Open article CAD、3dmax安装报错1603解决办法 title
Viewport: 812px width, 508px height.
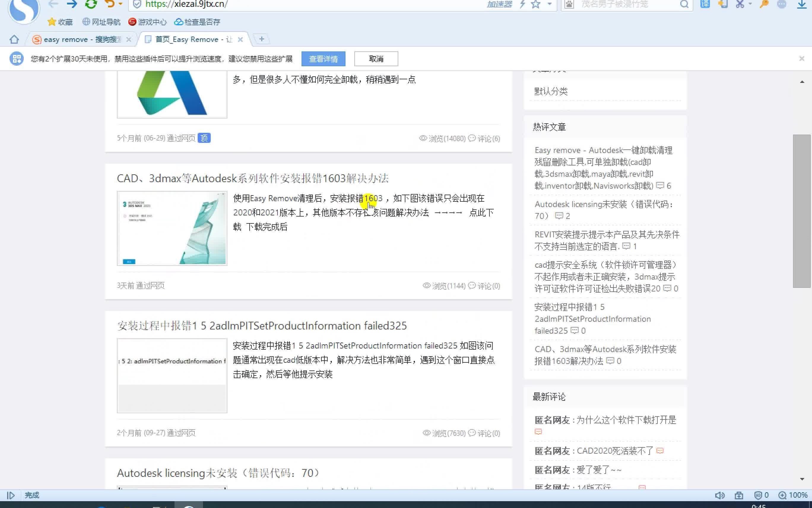(x=253, y=178)
